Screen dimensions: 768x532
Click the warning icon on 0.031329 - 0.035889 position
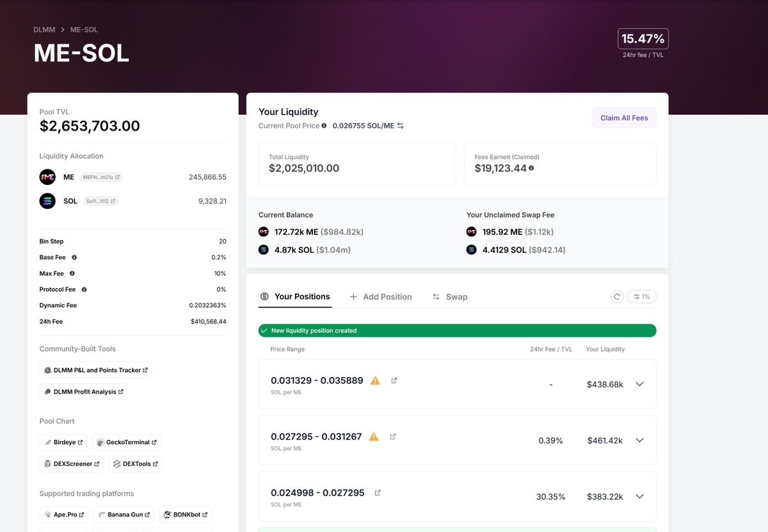coord(375,380)
